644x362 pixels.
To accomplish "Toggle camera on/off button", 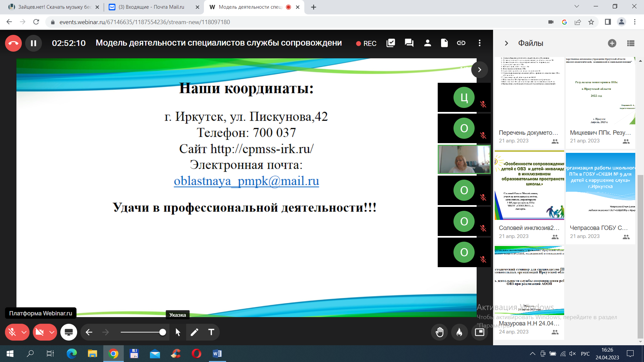I will click(x=40, y=332).
